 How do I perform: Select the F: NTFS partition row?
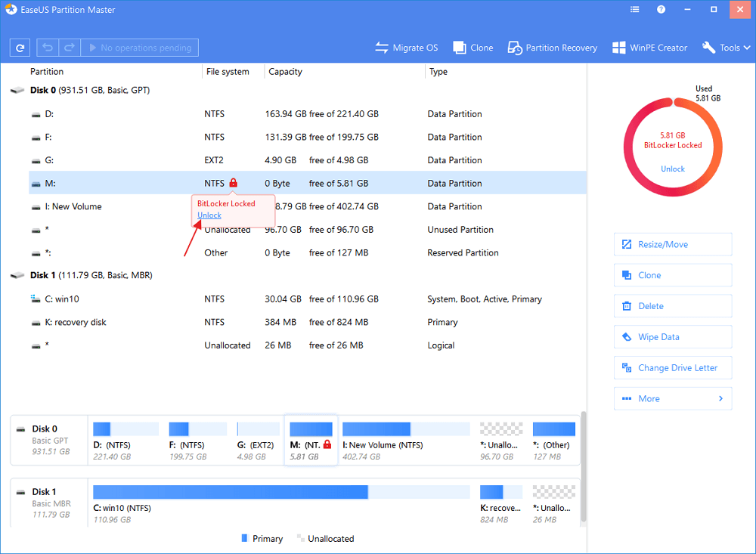point(308,137)
